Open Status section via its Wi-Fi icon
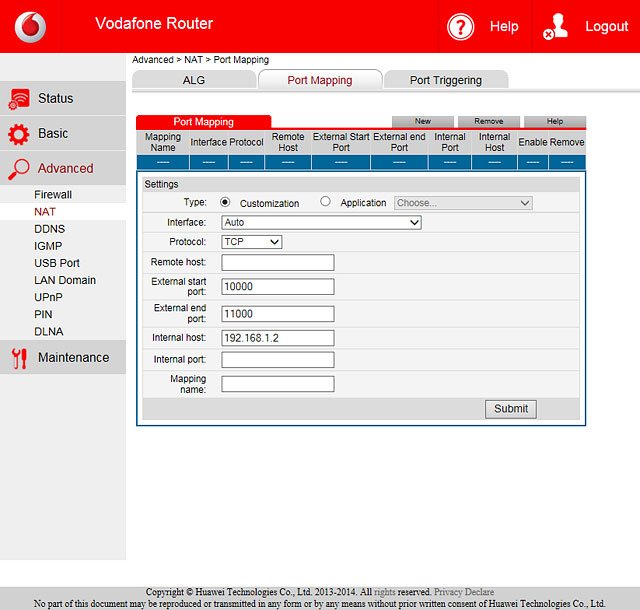This screenshot has width=640, height=610. (19, 99)
